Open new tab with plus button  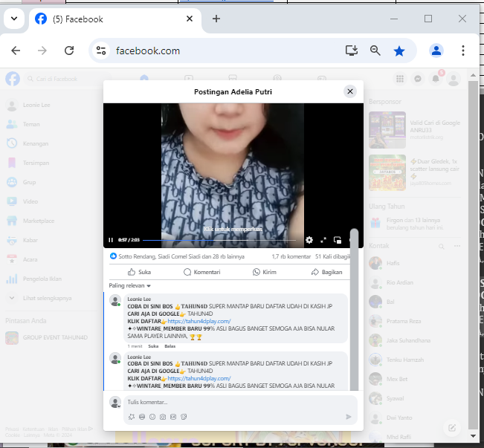click(216, 19)
